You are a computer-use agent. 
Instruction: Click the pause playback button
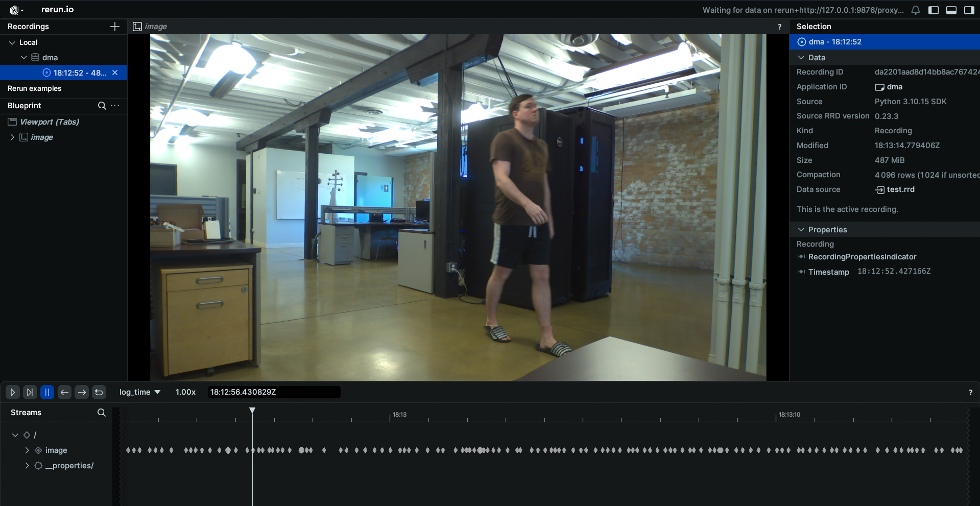pyautogui.click(x=47, y=392)
